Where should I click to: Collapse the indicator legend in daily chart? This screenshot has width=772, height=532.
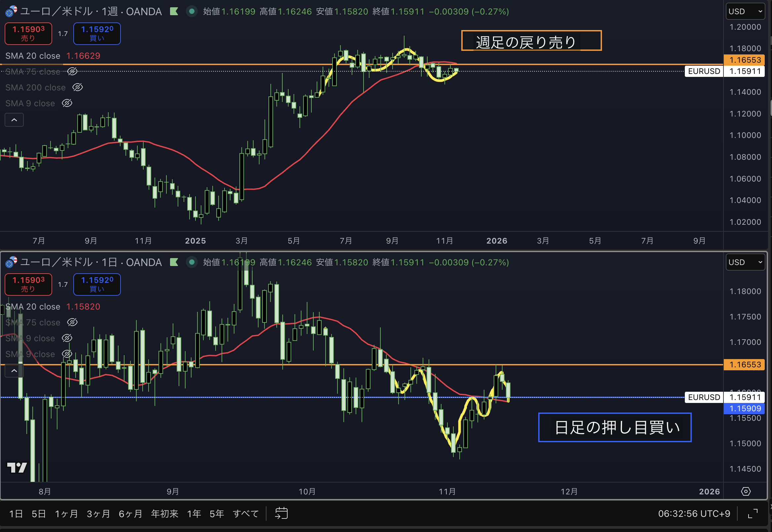click(x=14, y=371)
